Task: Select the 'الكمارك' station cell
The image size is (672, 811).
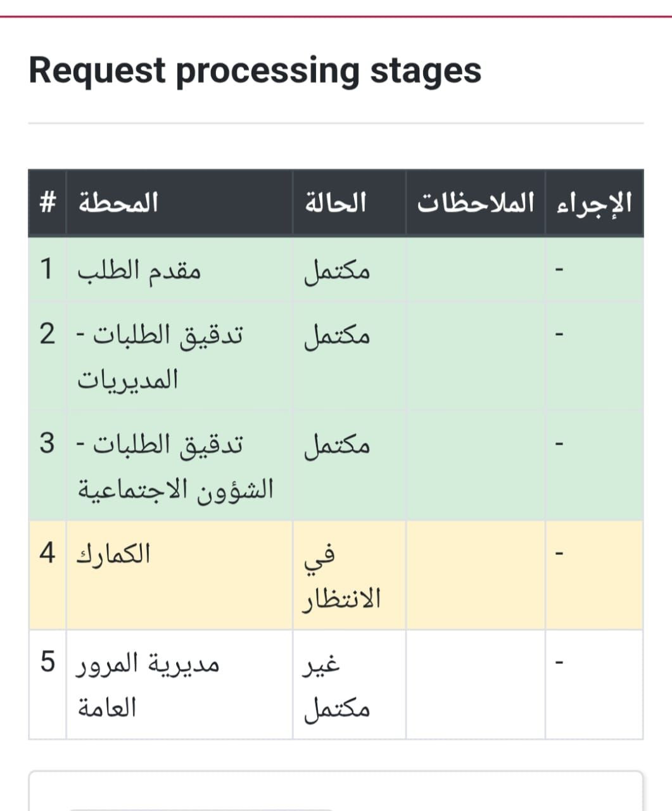Action: tap(113, 554)
